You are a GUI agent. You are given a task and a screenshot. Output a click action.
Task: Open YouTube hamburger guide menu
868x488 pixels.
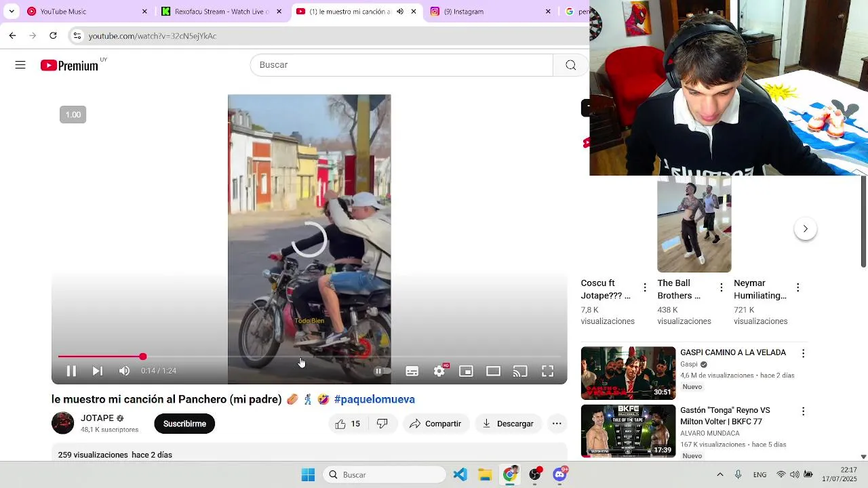pyautogui.click(x=20, y=65)
